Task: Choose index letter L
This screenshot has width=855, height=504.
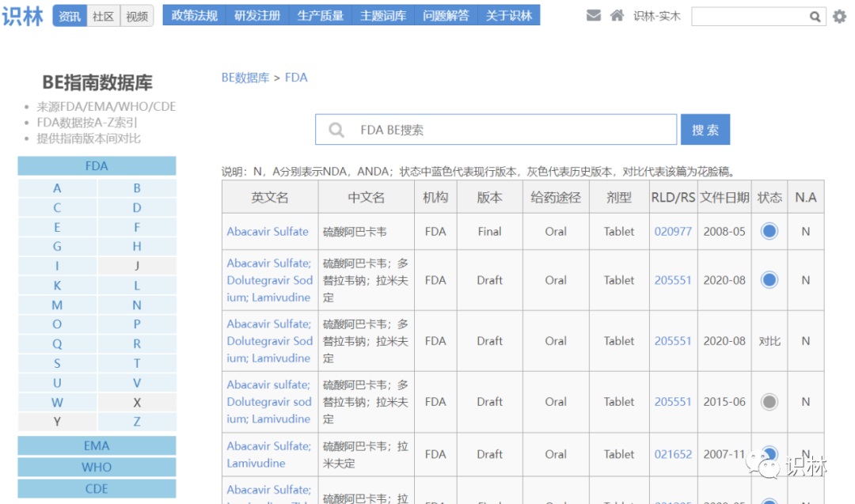Action: click(x=137, y=286)
